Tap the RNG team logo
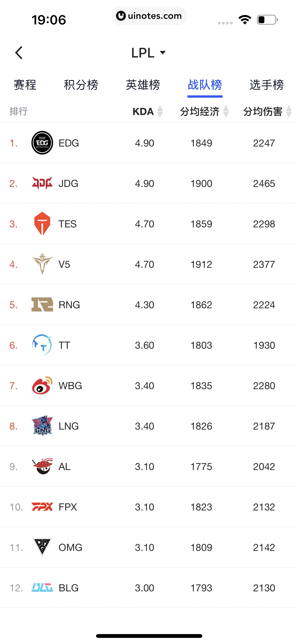 [x=42, y=304]
